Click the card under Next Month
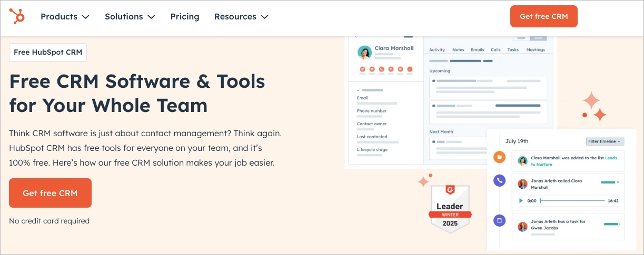The height and width of the screenshot is (255, 644). (458, 148)
